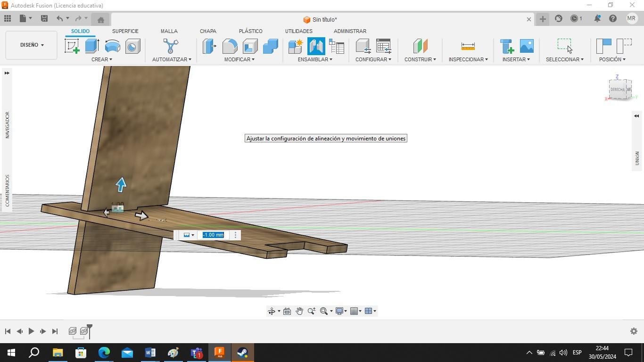This screenshot has height=362, width=644.
Task: Open the measurement type dropdown beside offset field
Action: click(x=189, y=235)
